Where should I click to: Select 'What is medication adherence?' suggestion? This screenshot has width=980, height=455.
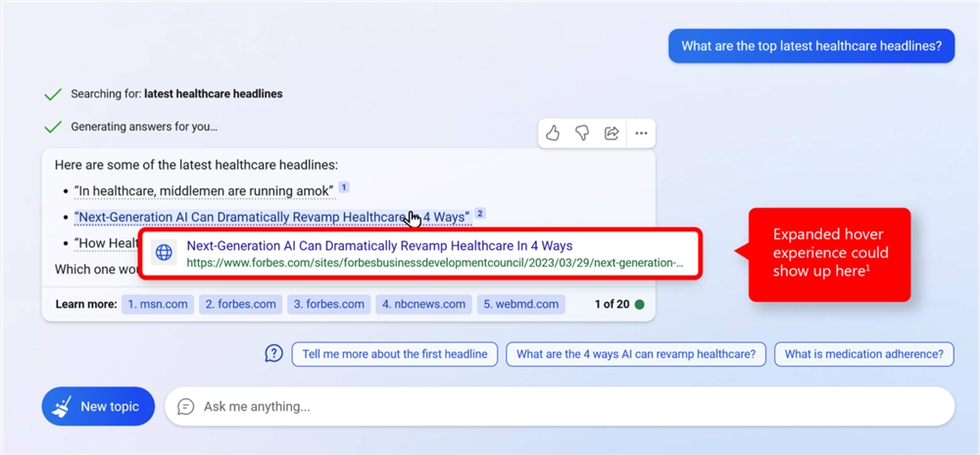(x=863, y=354)
